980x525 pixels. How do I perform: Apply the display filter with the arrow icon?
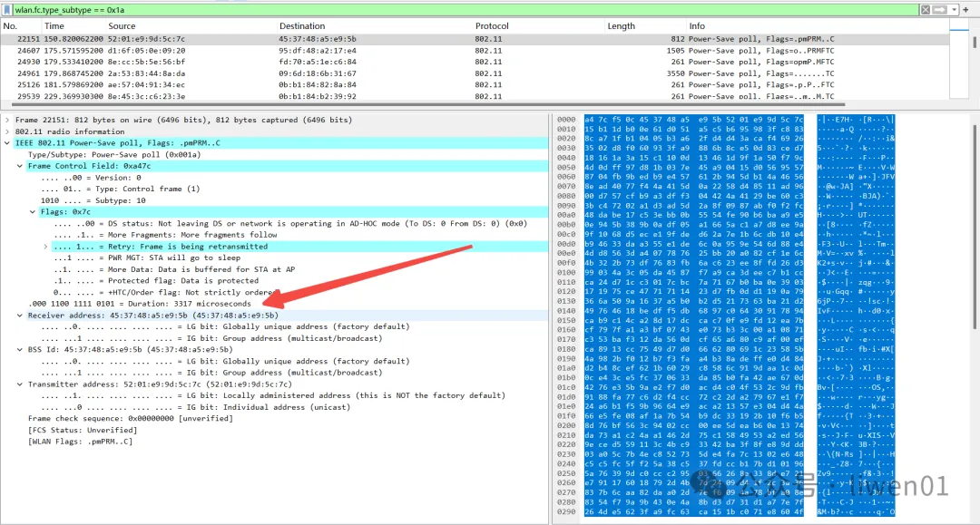click(x=940, y=9)
